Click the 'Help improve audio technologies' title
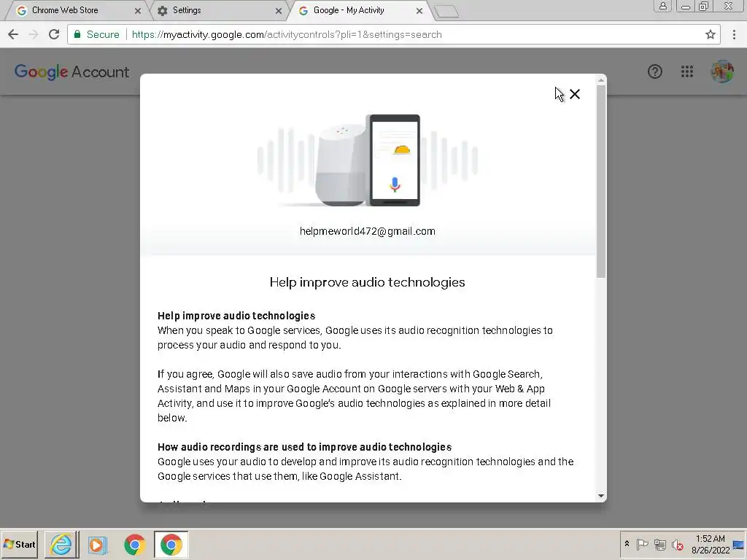 [368, 282]
